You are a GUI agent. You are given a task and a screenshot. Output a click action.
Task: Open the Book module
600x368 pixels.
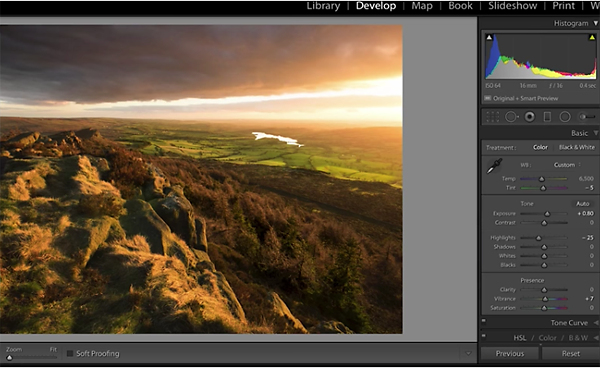click(460, 6)
